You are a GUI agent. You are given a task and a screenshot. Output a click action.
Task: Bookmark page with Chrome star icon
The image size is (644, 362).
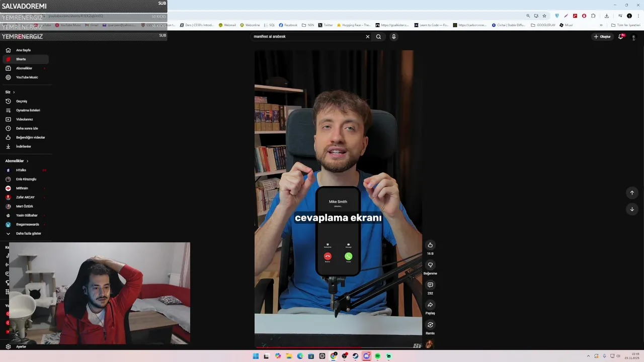[x=544, y=16]
